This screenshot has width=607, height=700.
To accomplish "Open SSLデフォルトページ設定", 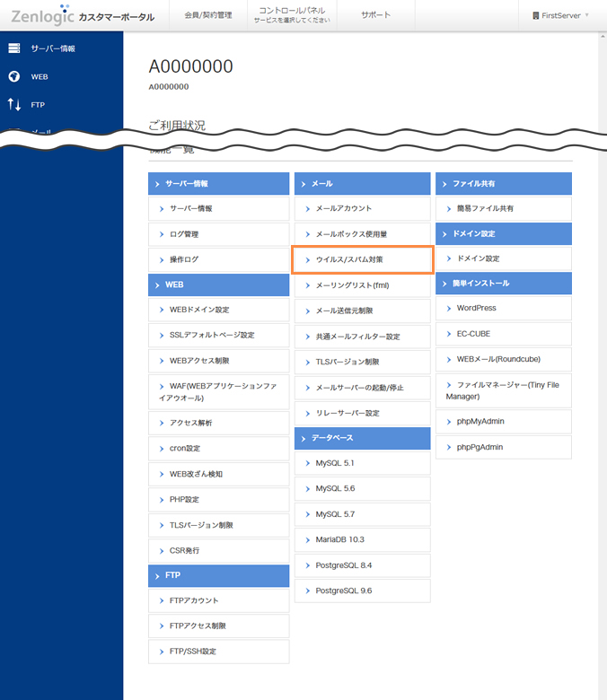I will tap(219, 335).
